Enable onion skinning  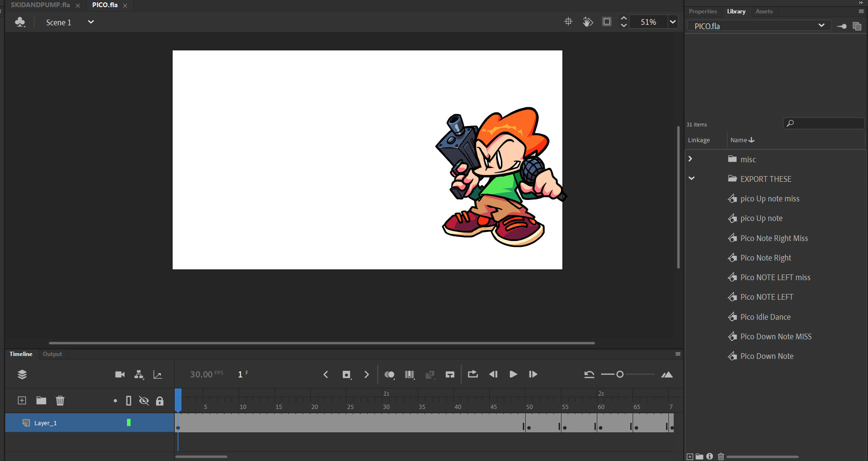pos(390,374)
